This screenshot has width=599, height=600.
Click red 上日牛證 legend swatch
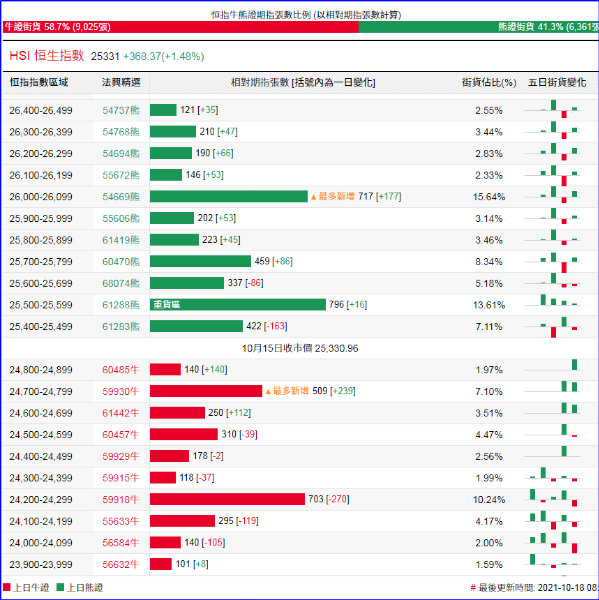pos(7,587)
